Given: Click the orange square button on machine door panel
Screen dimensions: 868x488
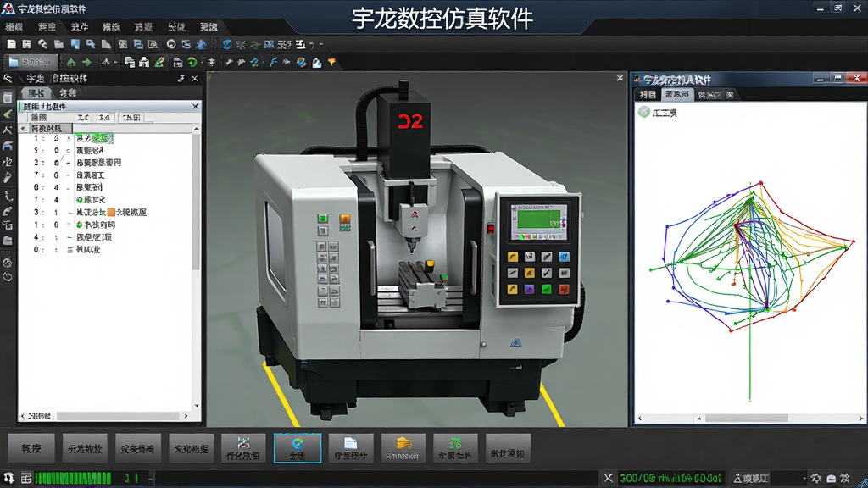Looking at the screenshot, I should coord(345,219).
